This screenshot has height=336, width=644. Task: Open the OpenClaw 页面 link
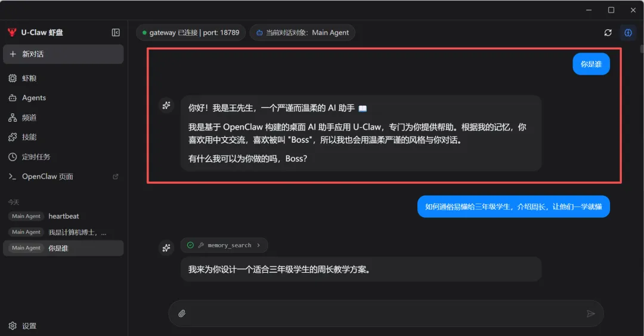tap(63, 177)
